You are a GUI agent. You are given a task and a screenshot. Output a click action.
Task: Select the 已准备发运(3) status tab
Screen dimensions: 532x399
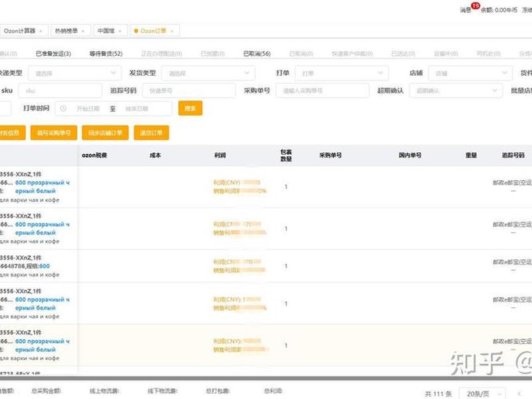point(53,54)
